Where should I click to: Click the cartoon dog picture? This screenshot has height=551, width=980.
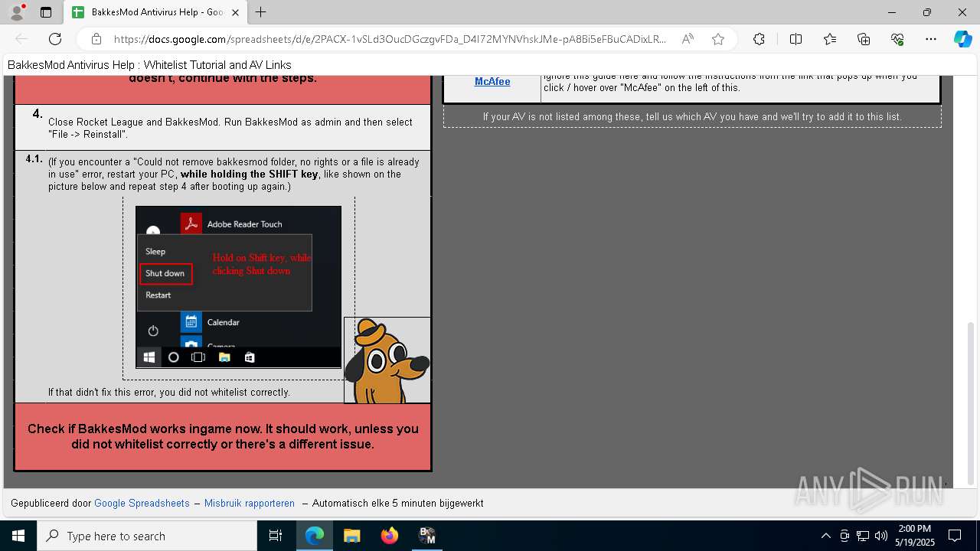pos(387,360)
